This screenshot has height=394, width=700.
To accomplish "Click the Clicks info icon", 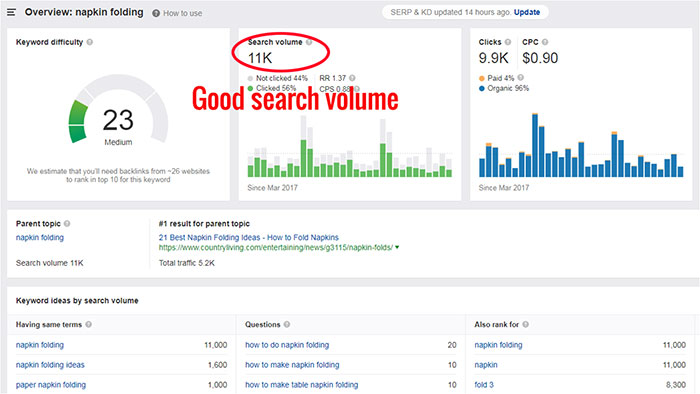I will (508, 42).
